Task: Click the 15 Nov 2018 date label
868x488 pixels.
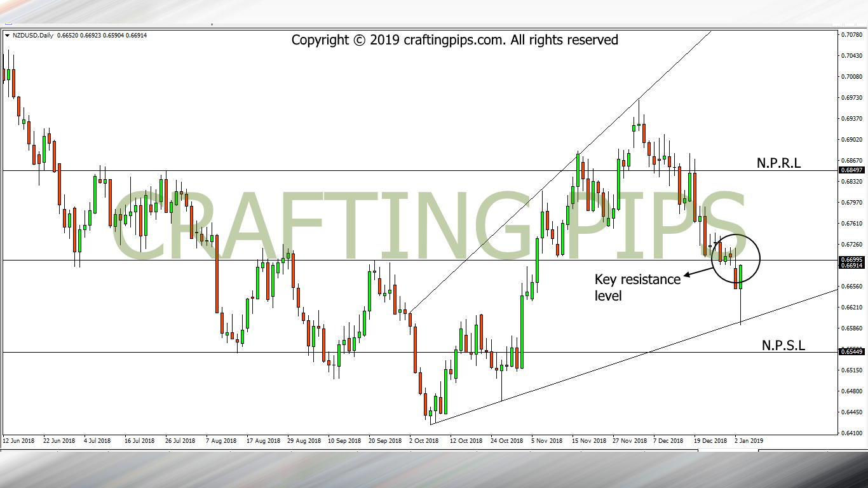Action: coord(588,440)
